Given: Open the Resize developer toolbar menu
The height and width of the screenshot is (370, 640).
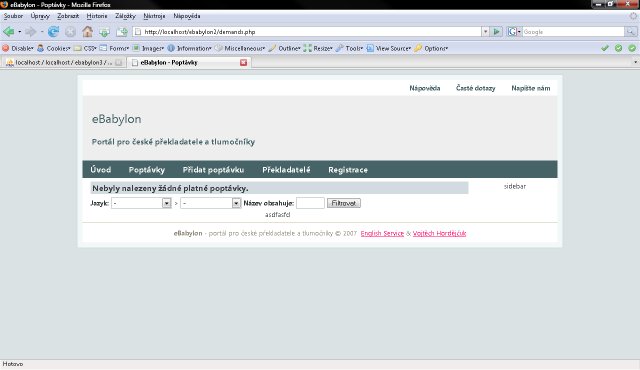Looking at the screenshot, I should tap(318, 48).
